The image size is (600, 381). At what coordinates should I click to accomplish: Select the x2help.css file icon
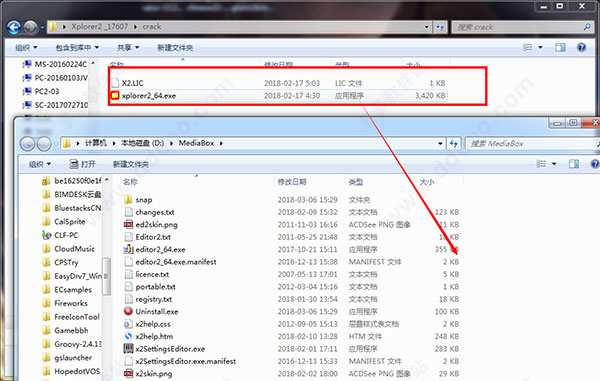128,324
